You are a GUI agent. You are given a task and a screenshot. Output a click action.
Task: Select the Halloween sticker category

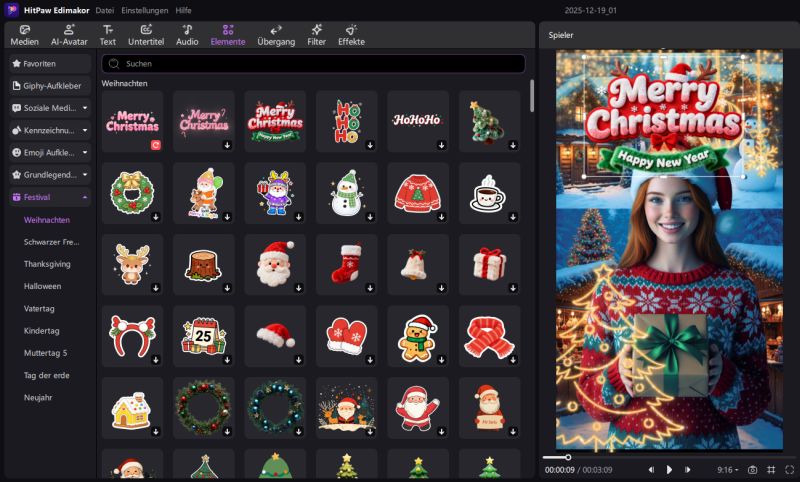[x=42, y=286]
